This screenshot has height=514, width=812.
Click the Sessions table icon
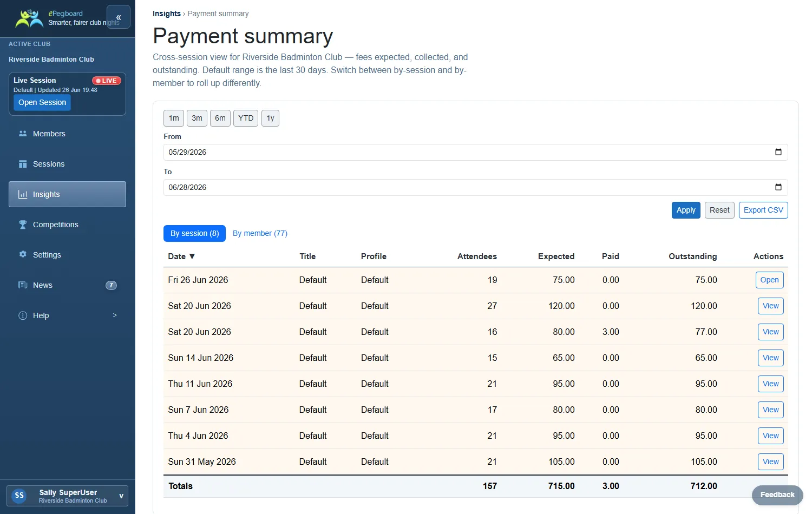pos(23,164)
